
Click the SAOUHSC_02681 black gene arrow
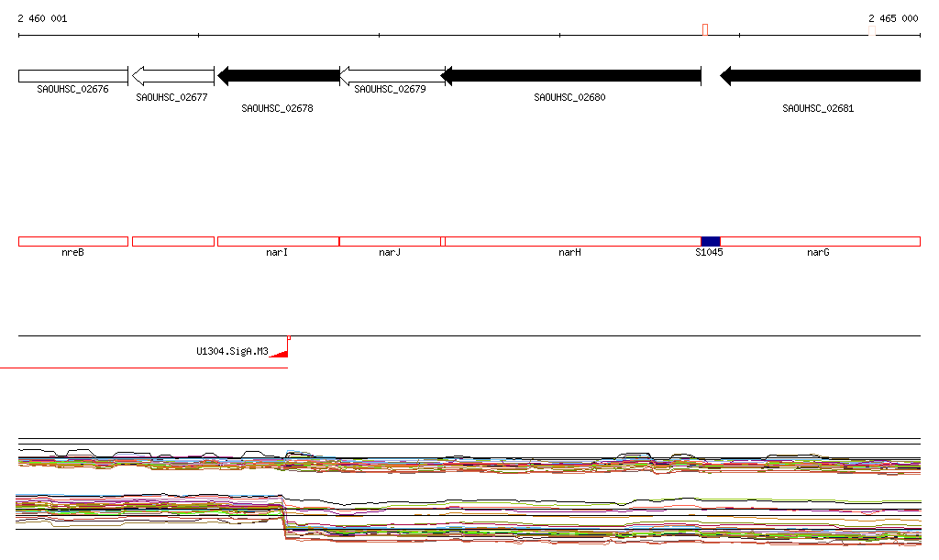point(820,76)
